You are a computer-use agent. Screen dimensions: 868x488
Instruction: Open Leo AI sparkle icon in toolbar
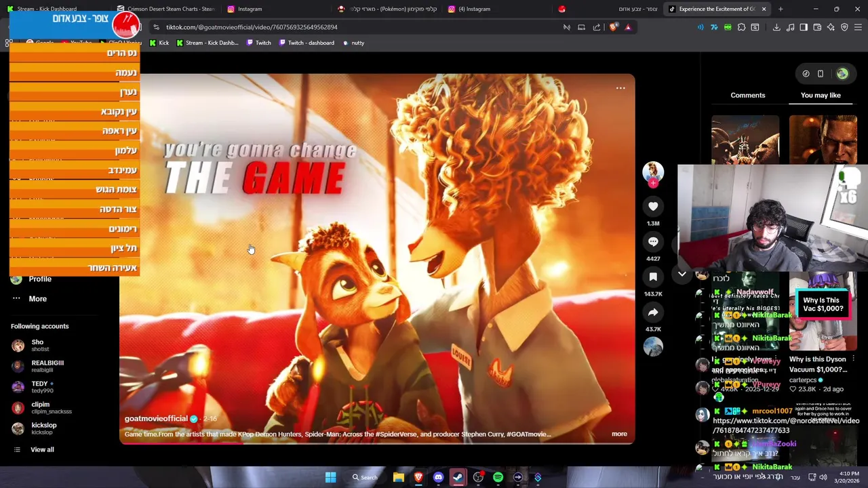831,27
